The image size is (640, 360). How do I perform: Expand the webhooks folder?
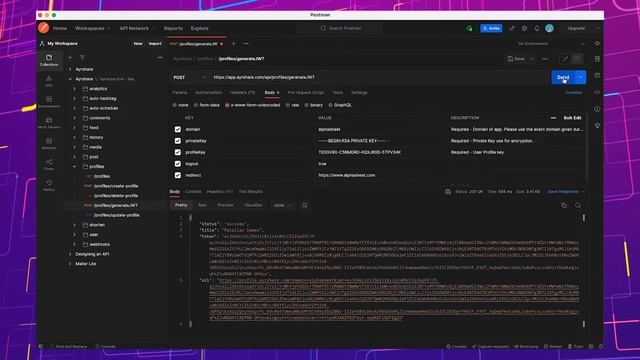pyautogui.click(x=75, y=244)
